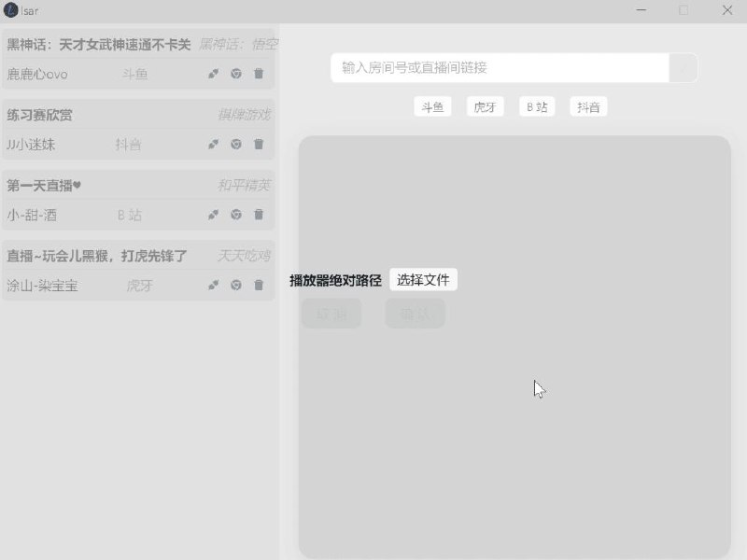Open 小-甜-酒 in the browser

click(235, 215)
